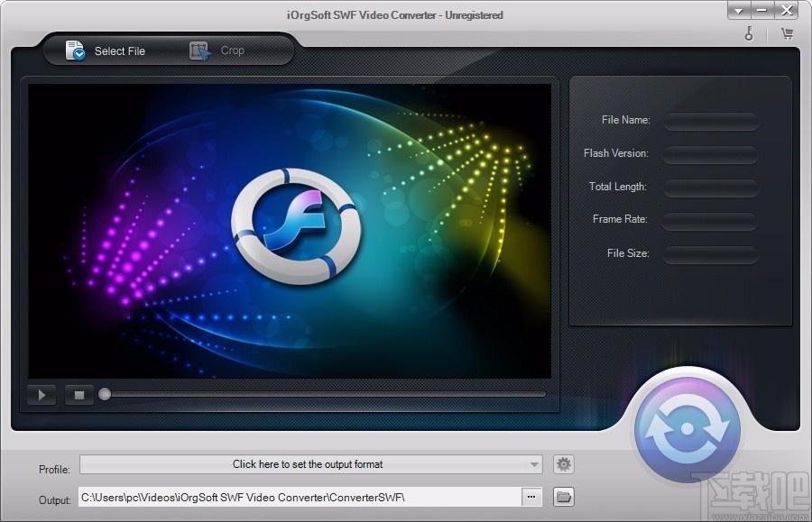Open output profile settings gear
Screen dimensions: 812x522
pyautogui.click(x=563, y=464)
